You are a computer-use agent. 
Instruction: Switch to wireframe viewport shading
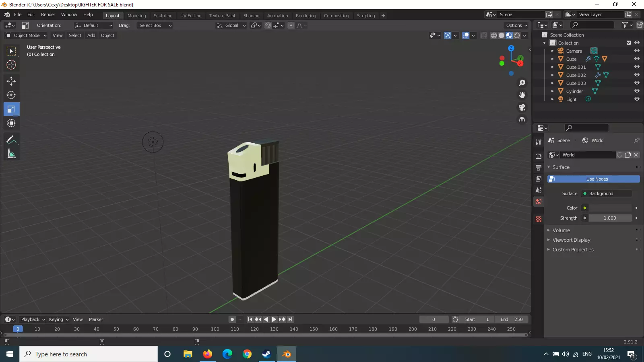click(494, 35)
